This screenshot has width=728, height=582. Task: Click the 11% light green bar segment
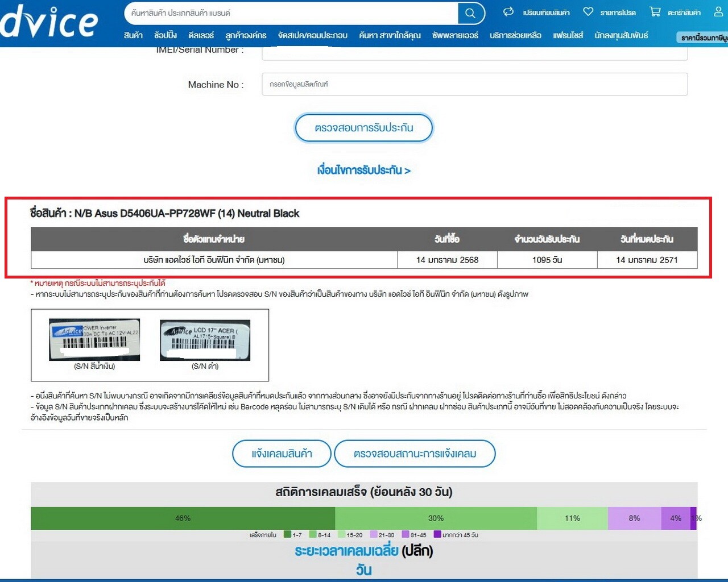click(x=572, y=518)
